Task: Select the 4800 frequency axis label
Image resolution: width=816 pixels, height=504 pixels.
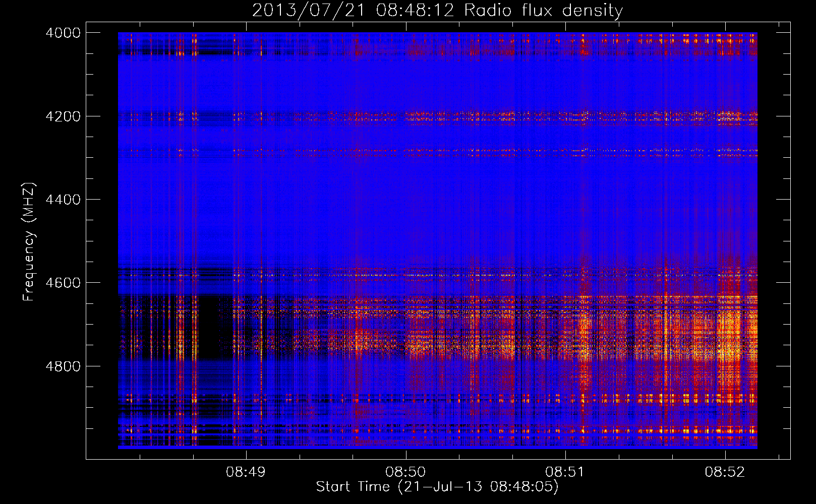Action: click(63, 366)
